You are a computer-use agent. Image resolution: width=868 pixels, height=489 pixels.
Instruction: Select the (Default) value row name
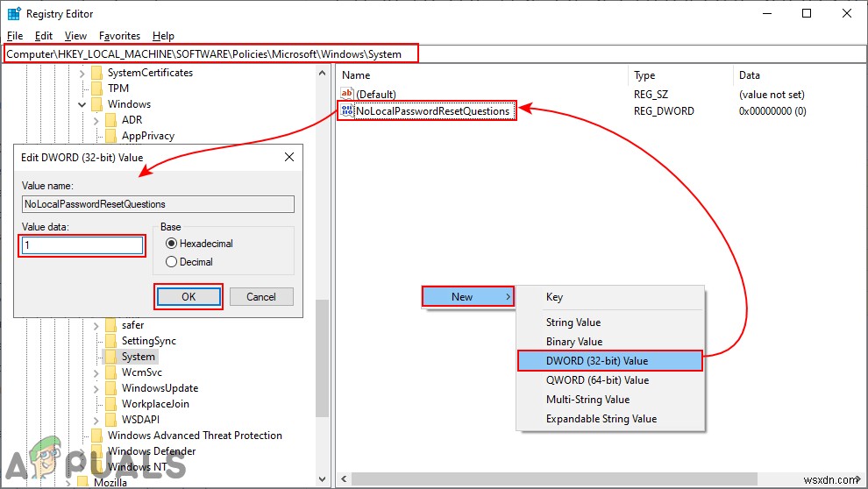click(376, 94)
